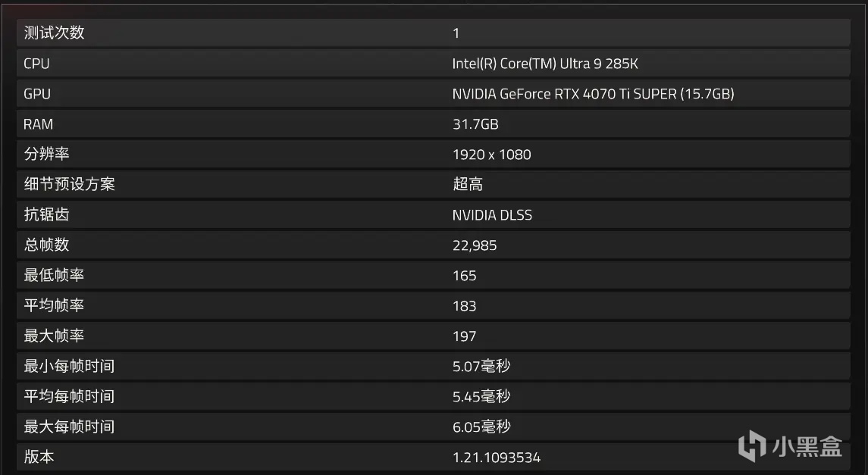Select the 细节预设方案 row label
The image size is (868, 475).
[x=69, y=184]
